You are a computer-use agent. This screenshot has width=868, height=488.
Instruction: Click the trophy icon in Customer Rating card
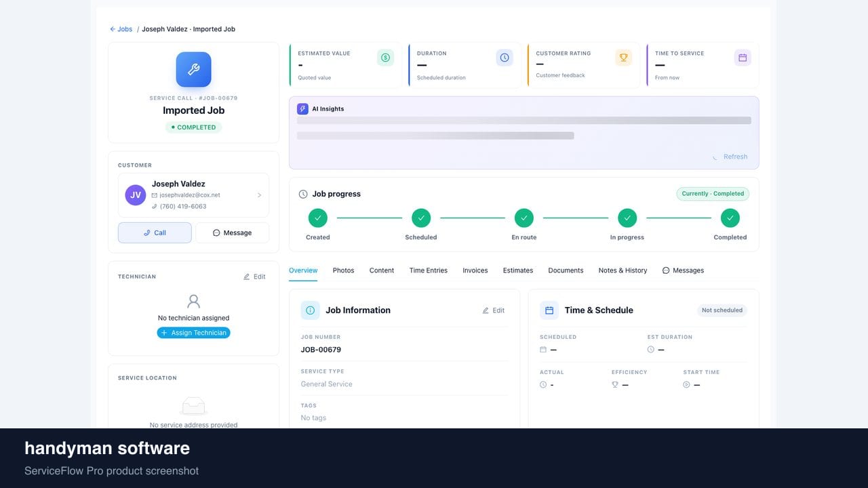point(623,58)
